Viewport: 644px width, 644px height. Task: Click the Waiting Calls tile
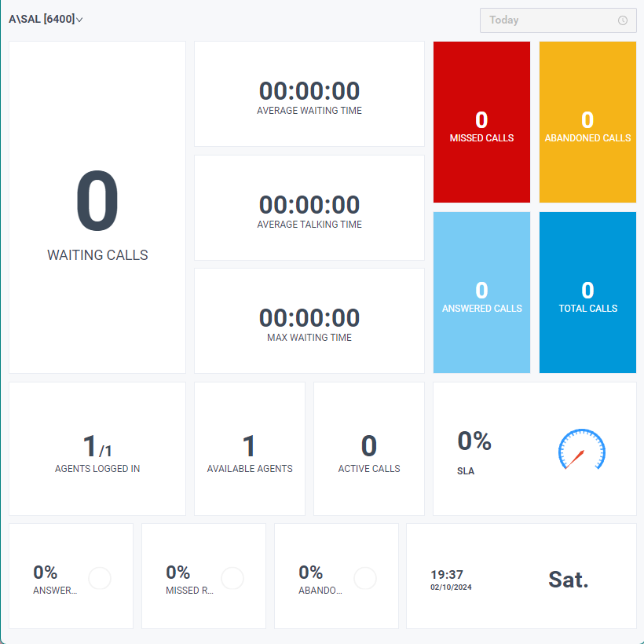click(x=97, y=207)
